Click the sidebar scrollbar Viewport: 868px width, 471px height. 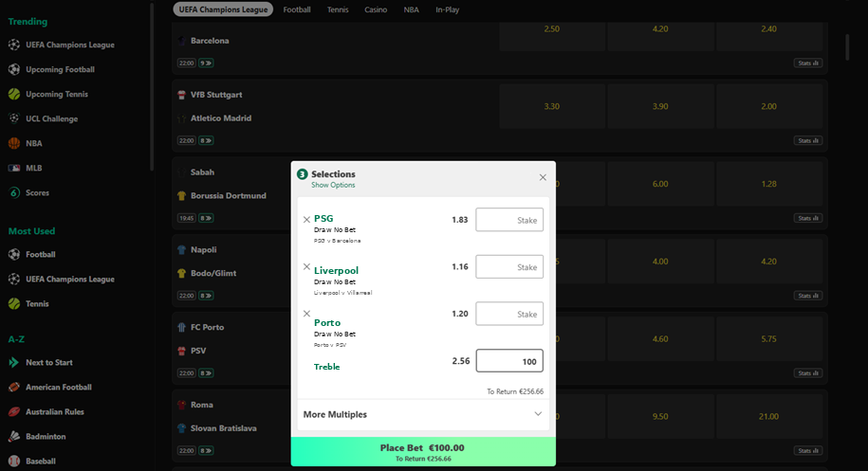click(x=152, y=87)
